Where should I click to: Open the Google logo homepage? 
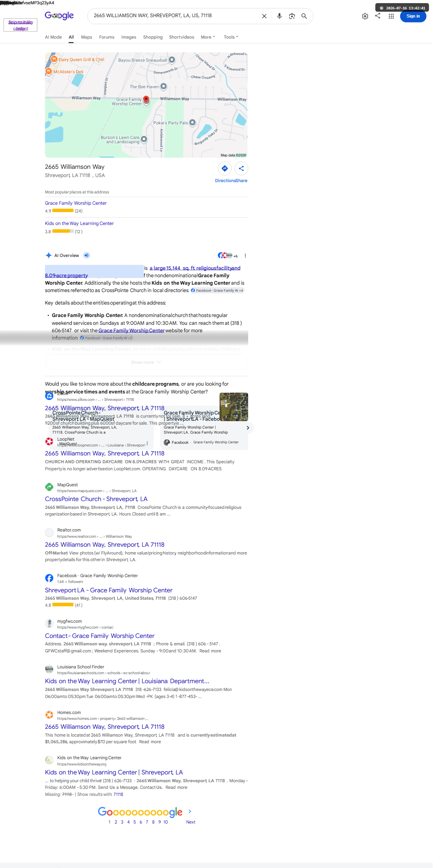[59, 16]
